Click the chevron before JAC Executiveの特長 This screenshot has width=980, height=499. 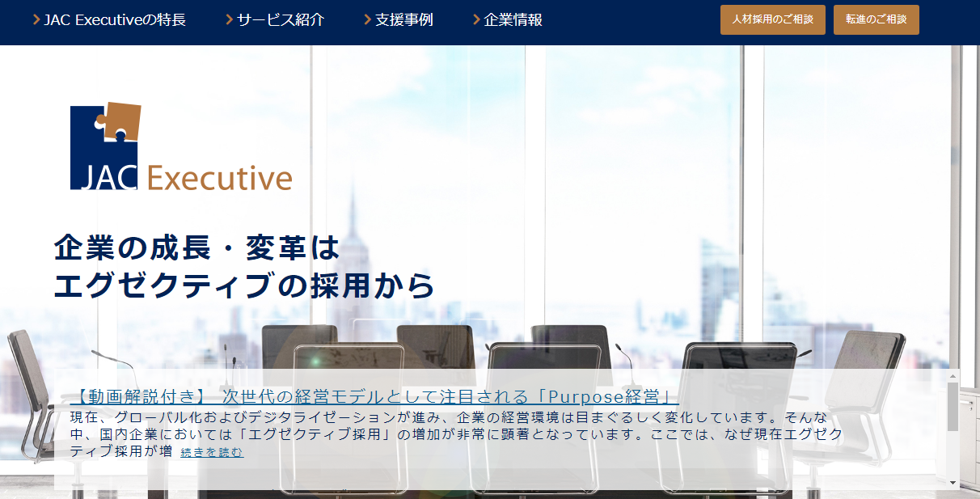pyautogui.click(x=36, y=19)
